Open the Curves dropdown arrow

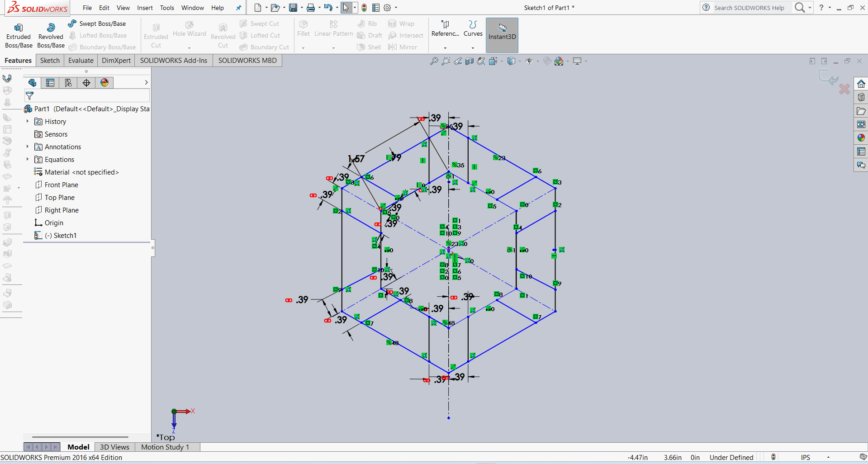[x=473, y=48]
